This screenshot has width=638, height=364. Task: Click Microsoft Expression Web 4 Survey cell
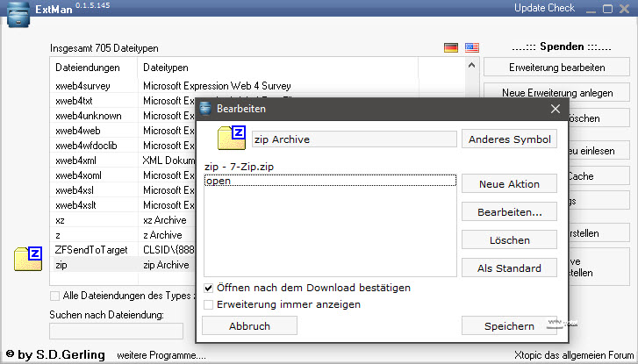tap(217, 86)
